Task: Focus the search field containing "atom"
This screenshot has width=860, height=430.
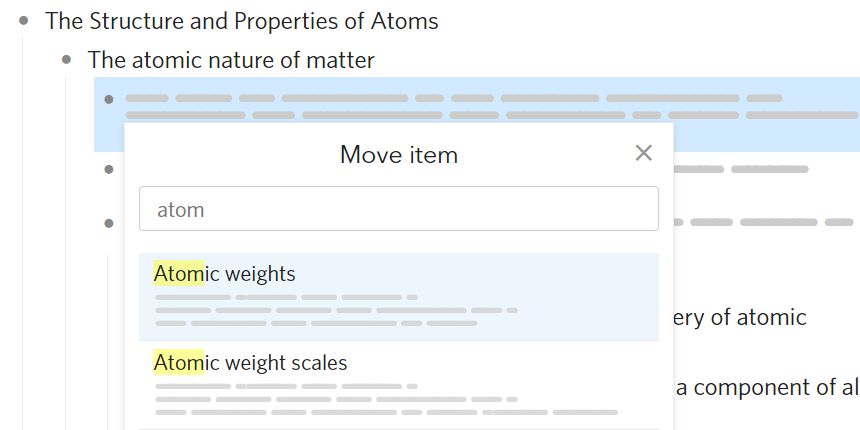Action: pos(398,209)
